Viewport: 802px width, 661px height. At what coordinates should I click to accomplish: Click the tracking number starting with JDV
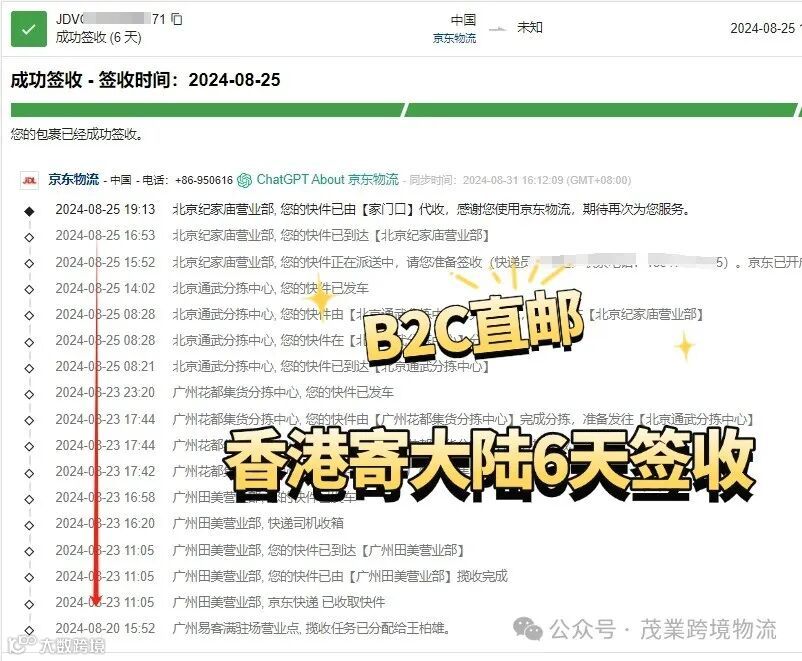point(111,19)
